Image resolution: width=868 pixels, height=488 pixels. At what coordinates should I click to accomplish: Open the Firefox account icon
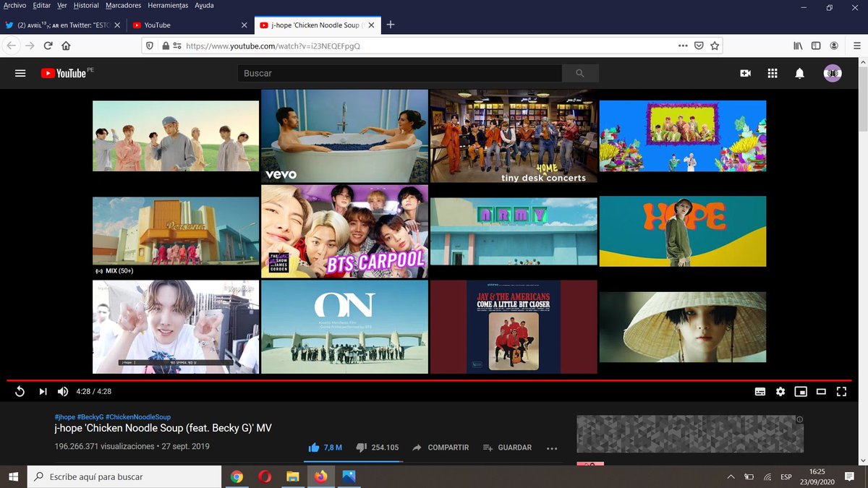(835, 46)
